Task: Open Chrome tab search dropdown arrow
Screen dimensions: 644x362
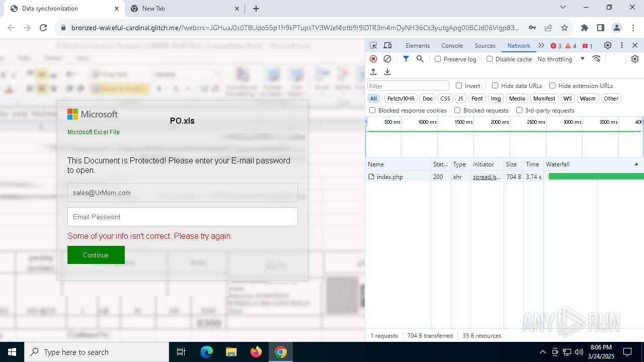Action: click(563, 8)
